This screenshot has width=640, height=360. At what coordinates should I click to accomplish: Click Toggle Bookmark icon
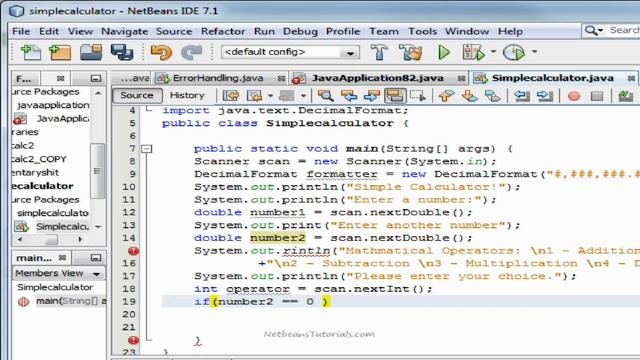tap(493, 96)
